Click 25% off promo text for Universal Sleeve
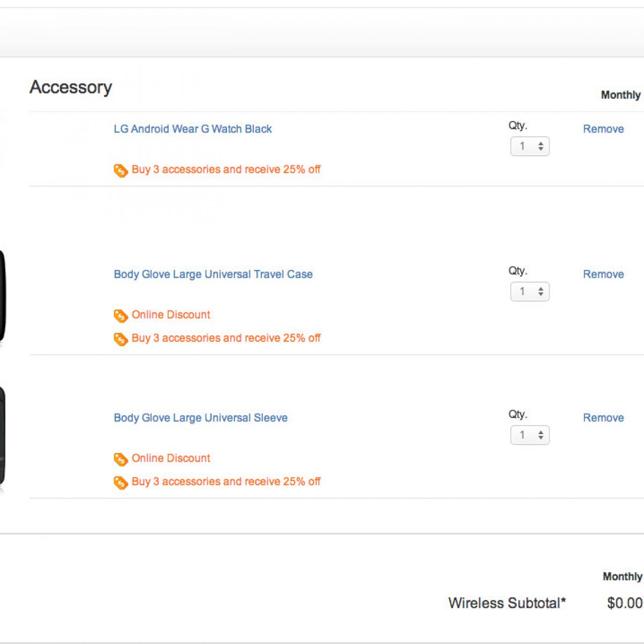Viewport: 644px width, 644px height. pyautogui.click(x=226, y=481)
